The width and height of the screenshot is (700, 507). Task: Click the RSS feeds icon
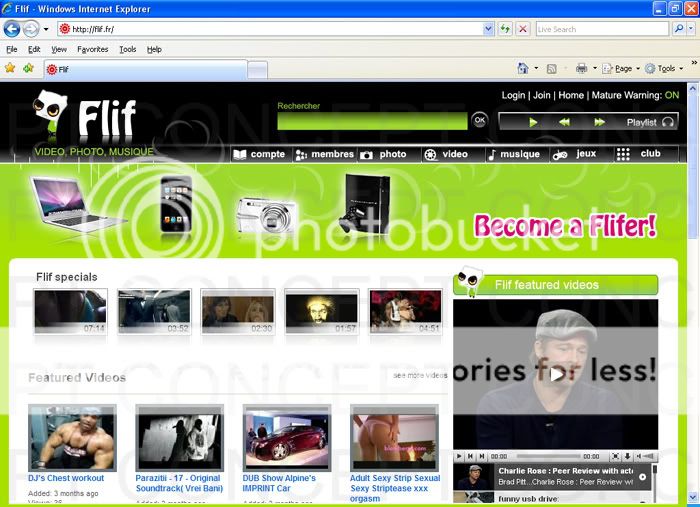(x=552, y=69)
